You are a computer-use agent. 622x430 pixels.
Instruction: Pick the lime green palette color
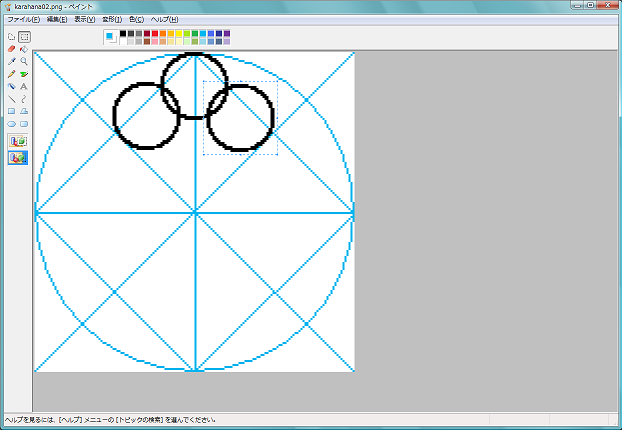tap(187, 34)
